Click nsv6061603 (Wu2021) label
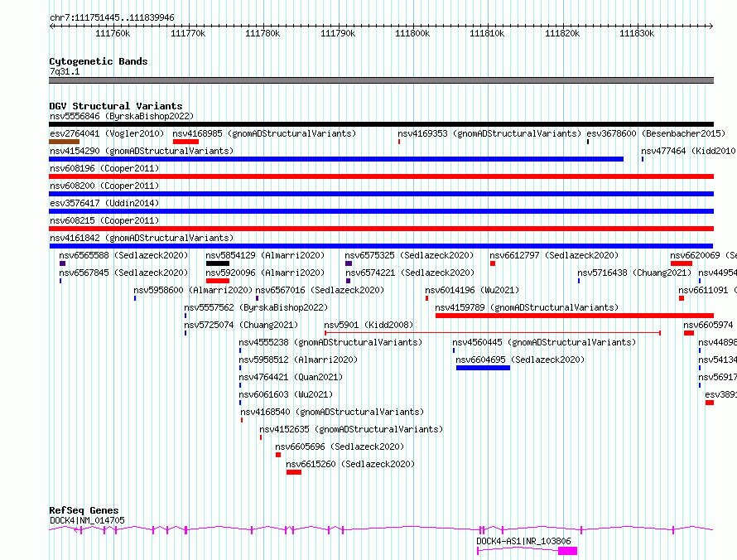737x560 pixels. tap(286, 394)
